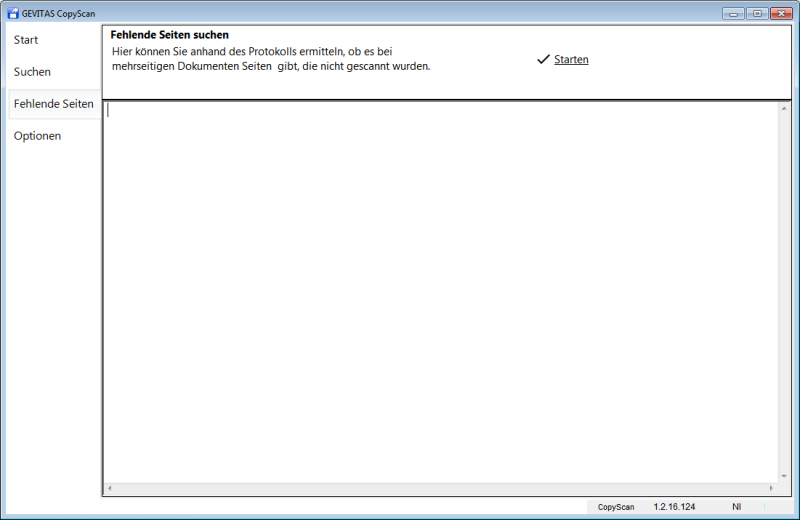800x520 pixels.
Task: Click the checkmark icon beside Starten
Action: tap(543, 60)
